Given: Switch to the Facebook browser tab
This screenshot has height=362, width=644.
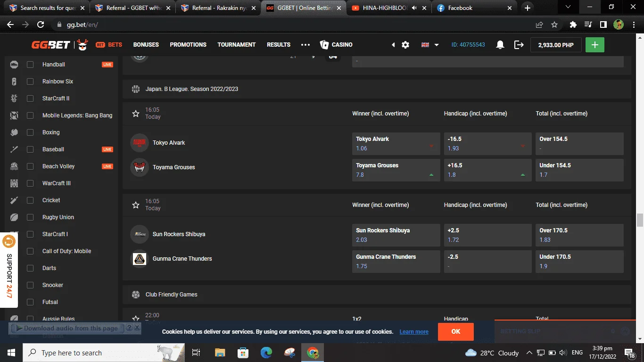Looking at the screenshot, I should (x=475, y=8).
